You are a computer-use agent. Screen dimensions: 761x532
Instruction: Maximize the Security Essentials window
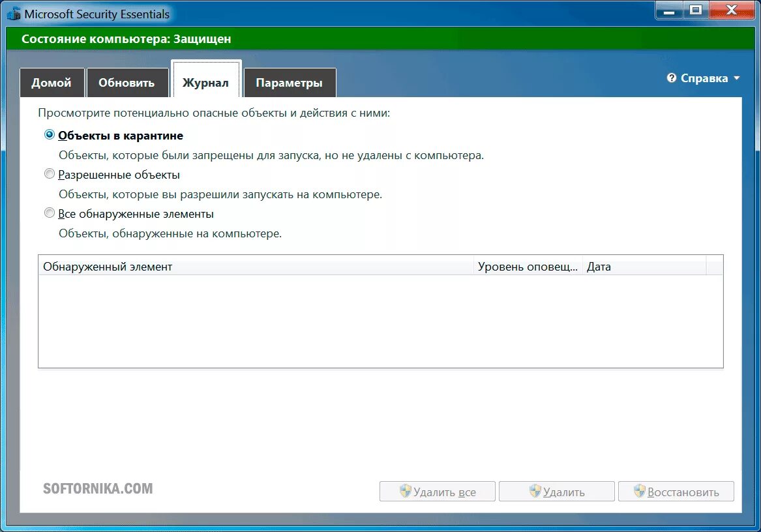(696, 10)
